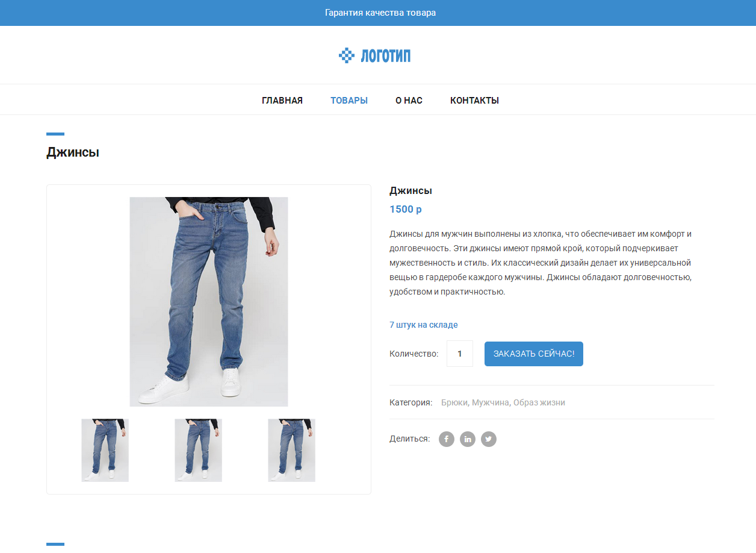756x553 pixels.
Task: Open the Брюки category link
Action: point(454,402)
